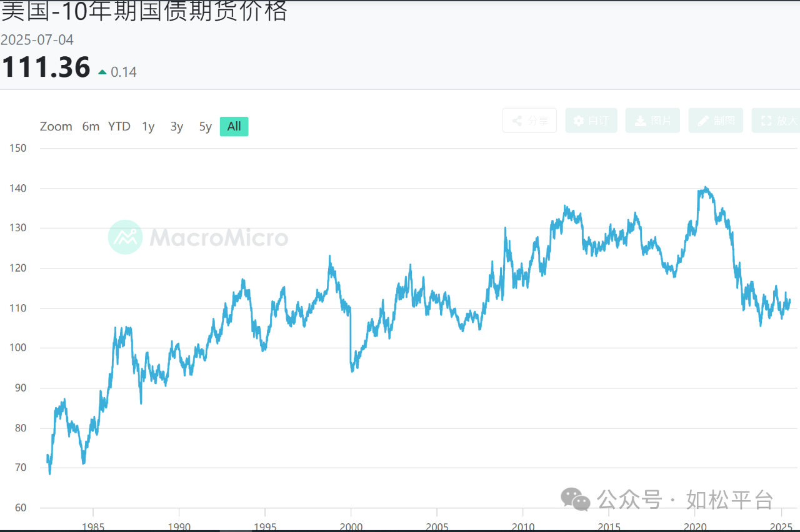The width and height of the screenshot is (800, 532).
Task: Click the 2020 peak on chart line
Action: click(x=706, y=188)
